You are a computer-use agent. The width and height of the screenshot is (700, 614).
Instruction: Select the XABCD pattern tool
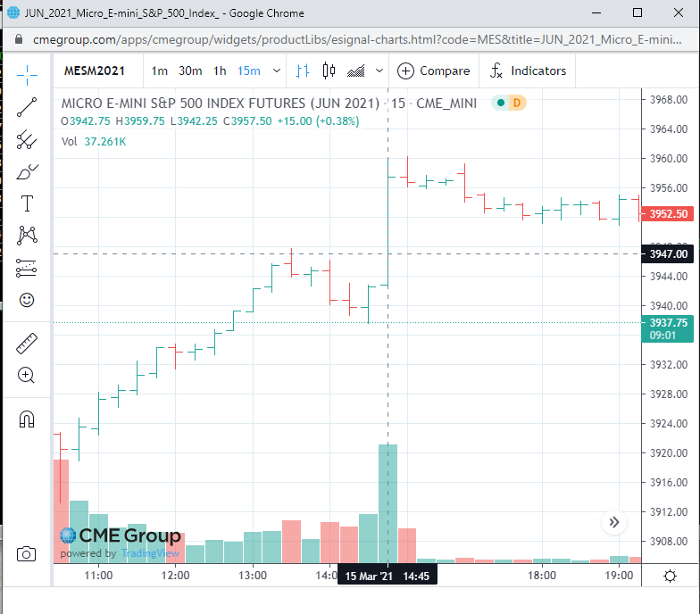[27, 236]
